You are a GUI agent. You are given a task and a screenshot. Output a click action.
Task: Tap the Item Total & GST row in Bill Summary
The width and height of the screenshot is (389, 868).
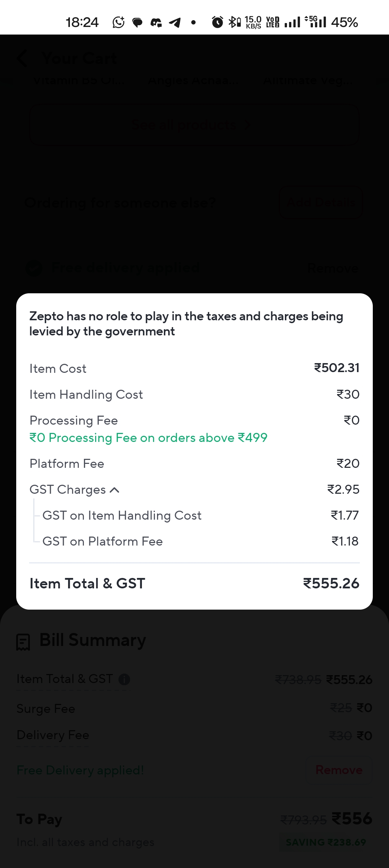65,679
